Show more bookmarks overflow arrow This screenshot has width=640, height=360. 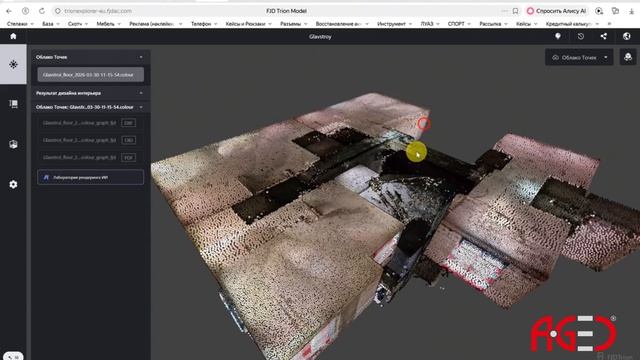(x=609, y=24)
